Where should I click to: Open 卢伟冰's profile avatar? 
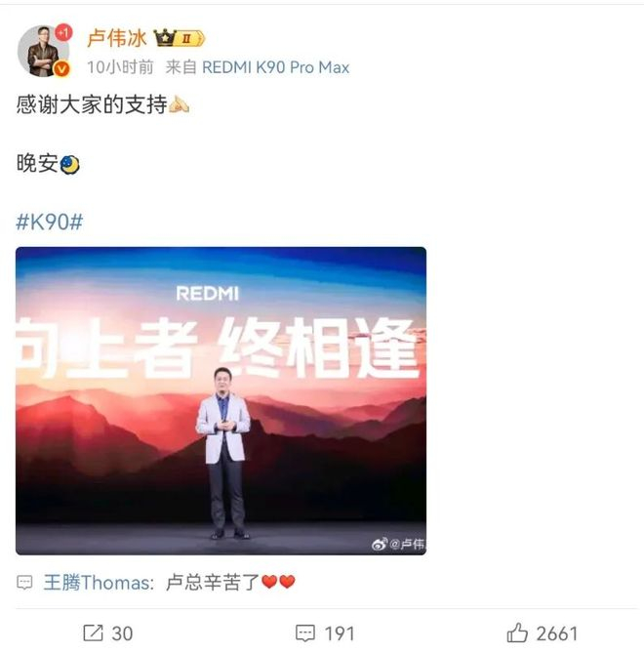43,51
